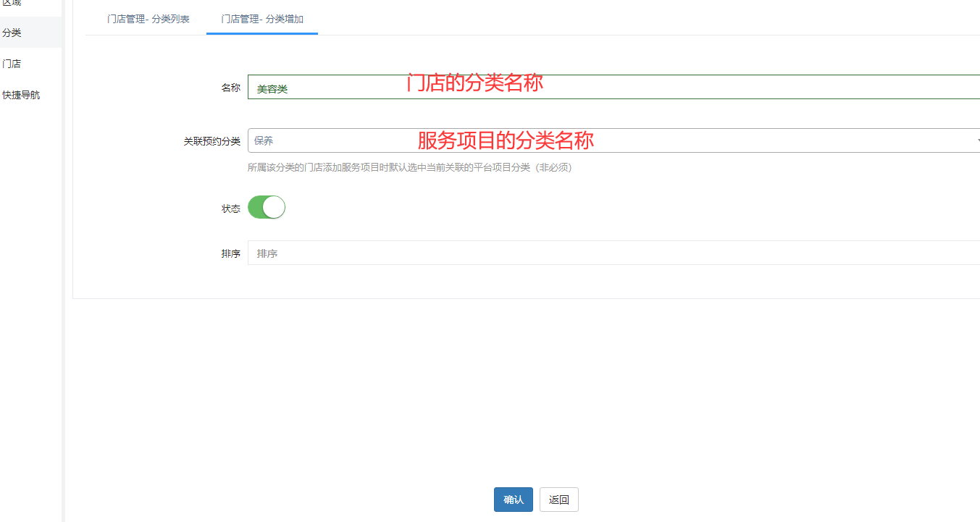This screenshot has height=522, width=980.
Task: Click the blue 确认 button
Action: click(x=513, y=500)
